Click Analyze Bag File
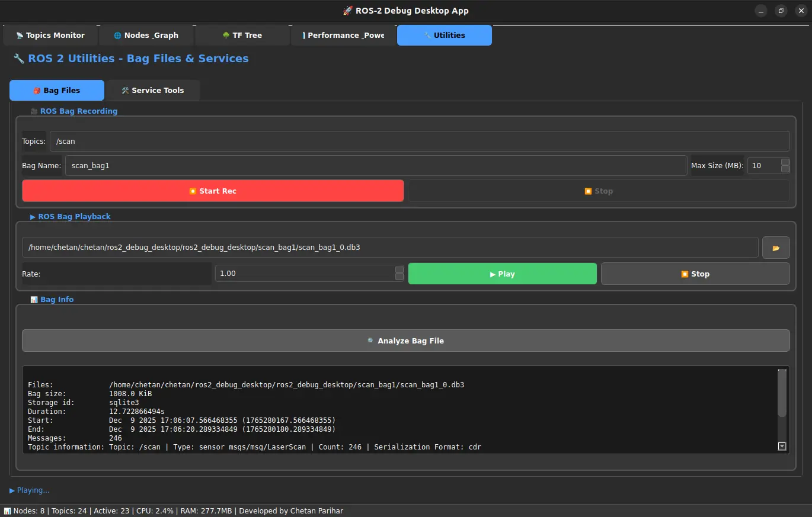This screenshot has width=812, height=517. click(x=405, y=341)
